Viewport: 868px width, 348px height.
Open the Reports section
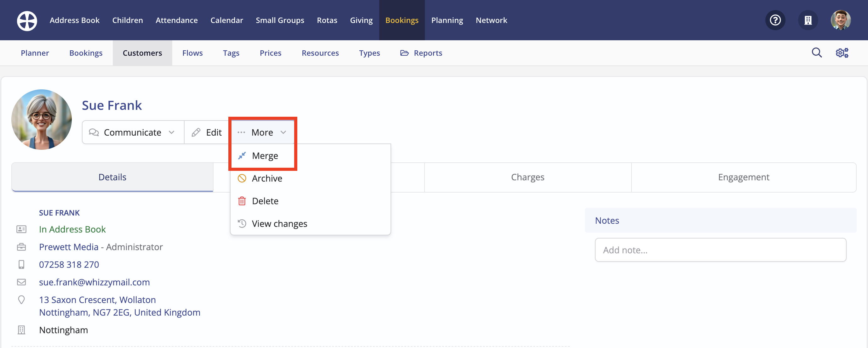(x=421, y=53)
